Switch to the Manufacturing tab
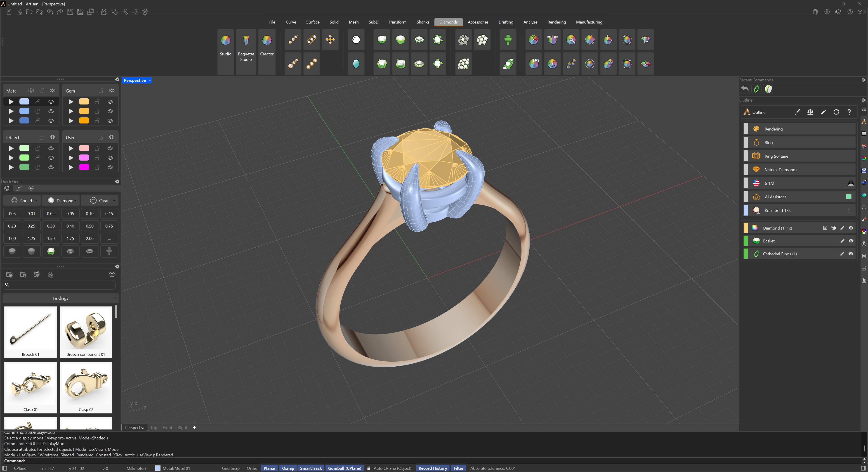This screenshot has height=472, width=868. coord(589,22)
